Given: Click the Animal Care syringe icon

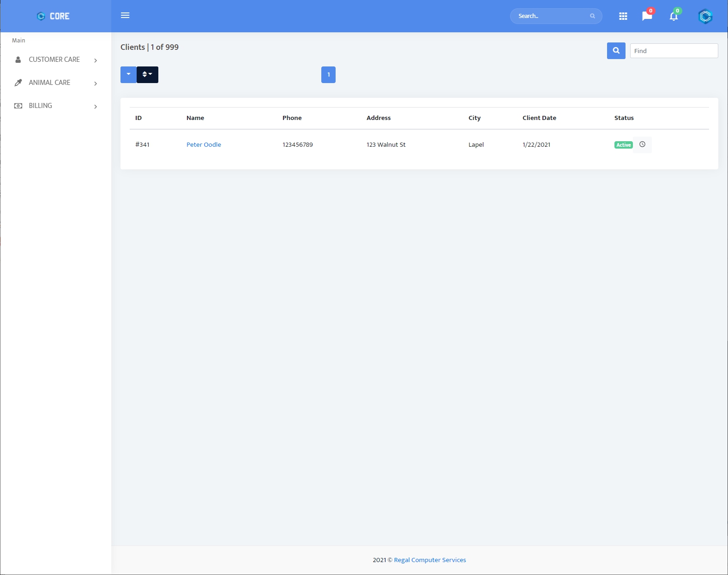Looking at the screenshot, I should point(18,83).
